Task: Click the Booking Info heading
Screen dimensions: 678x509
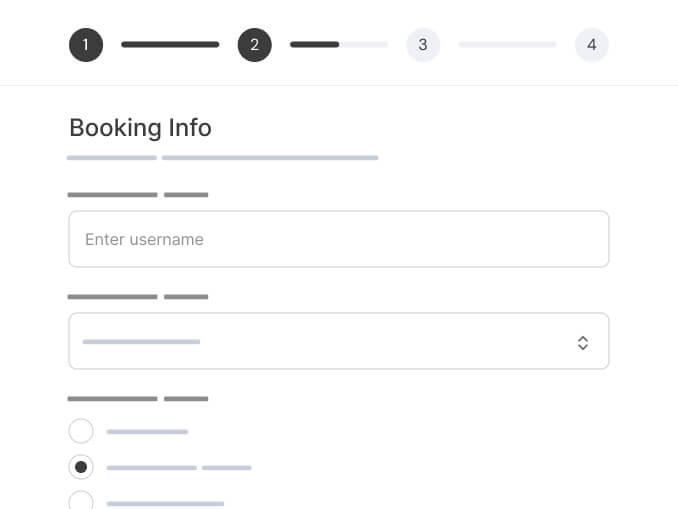Action: point(140,128)
